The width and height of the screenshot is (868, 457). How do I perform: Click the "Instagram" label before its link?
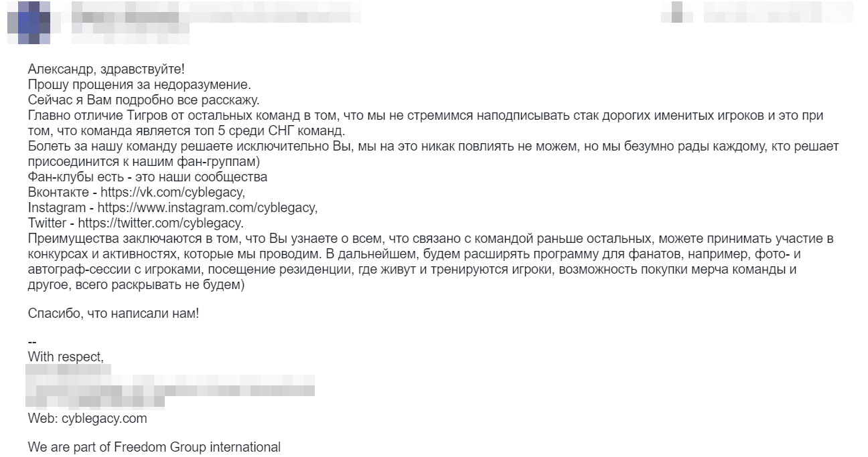point(57,207)
